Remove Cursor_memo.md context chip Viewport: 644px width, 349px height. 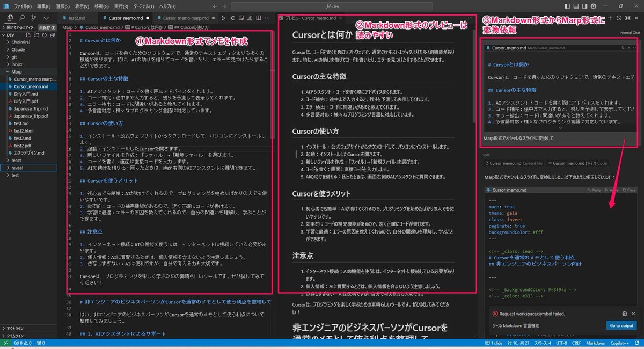628,48
